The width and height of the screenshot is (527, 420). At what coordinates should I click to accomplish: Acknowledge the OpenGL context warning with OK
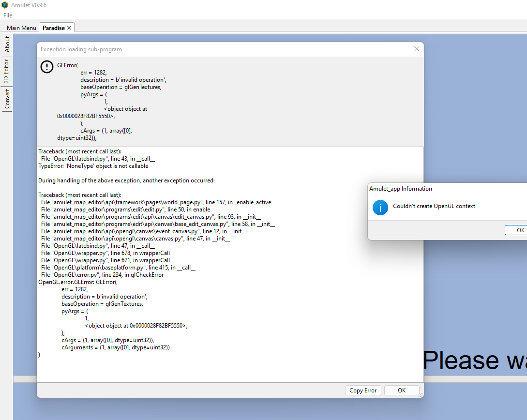[x=518, y=230]
